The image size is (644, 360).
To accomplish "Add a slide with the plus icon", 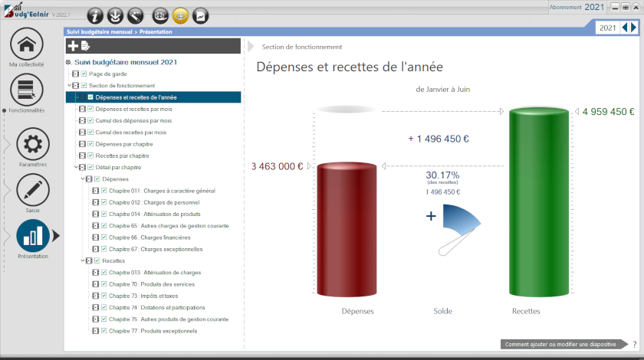I will [73, 46].
